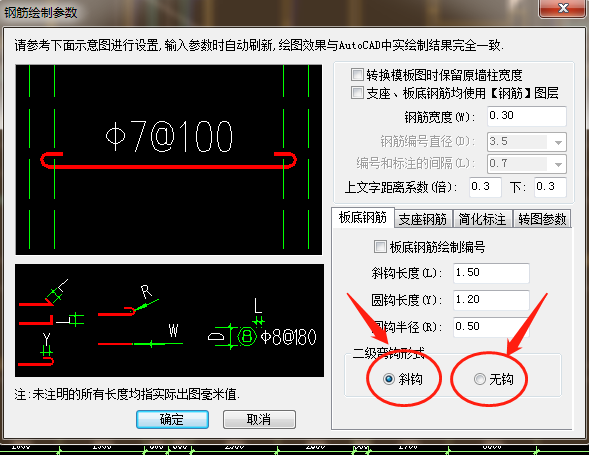
Task: Confirm settings with the 确定 button
Action: (x=172, y=419)
